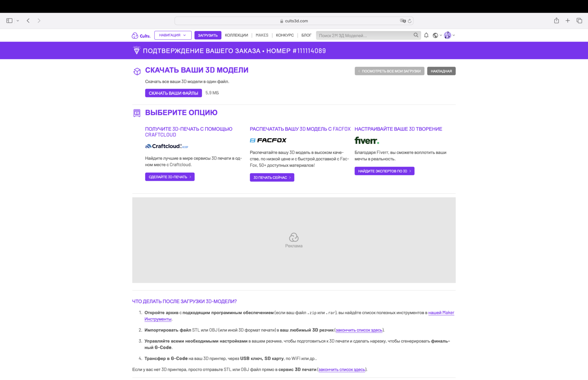Viewport: 588px width, 380px height.
Task: Open notifications bell icon
Action: pyautogui.click(x=426, y=35)
